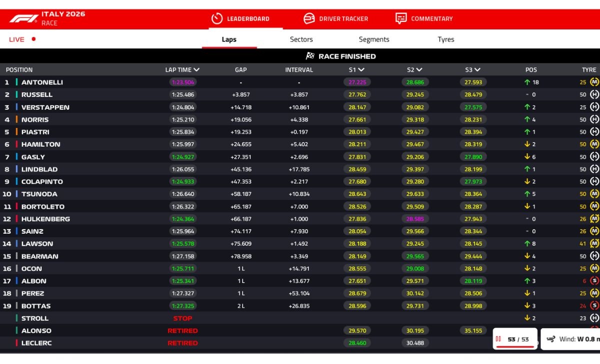Click the POSITION column header
The image size is (600, 364).
click(19, 70)
